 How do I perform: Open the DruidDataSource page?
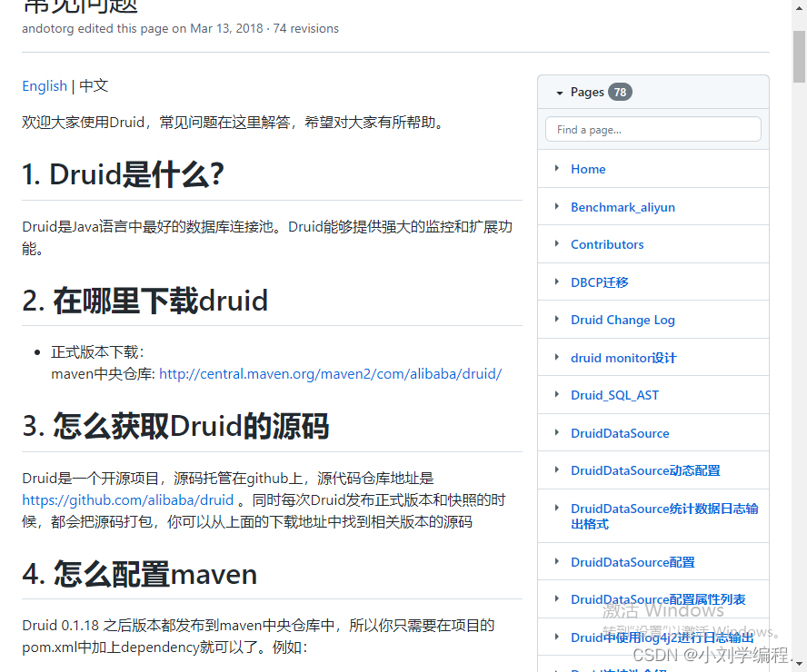coord(620,432)
